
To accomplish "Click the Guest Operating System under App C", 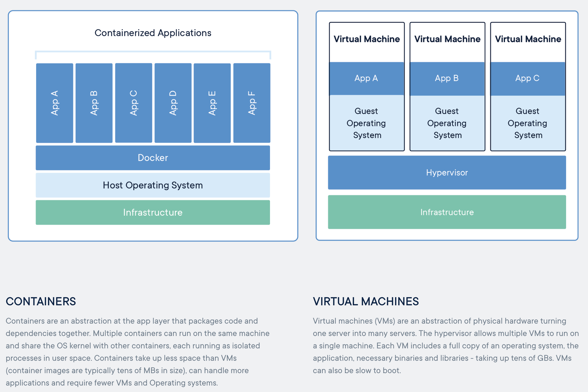I will coord(527,123).
